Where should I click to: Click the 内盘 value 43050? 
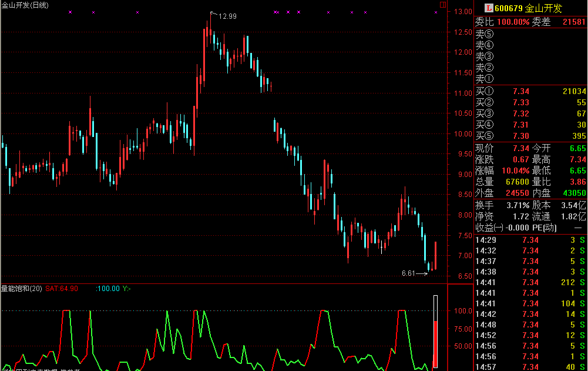574,193
